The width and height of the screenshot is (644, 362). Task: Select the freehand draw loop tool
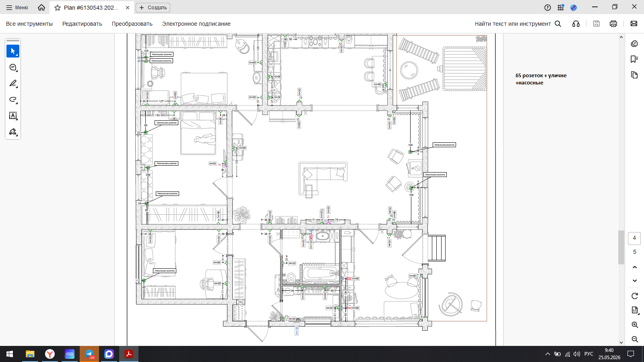tap(13, 99)
